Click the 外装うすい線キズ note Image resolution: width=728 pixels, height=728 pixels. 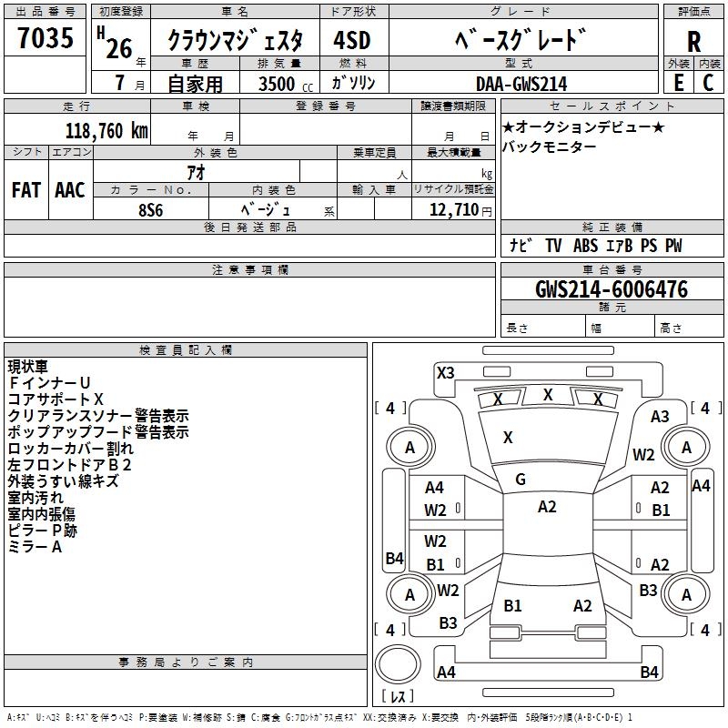click(x=64, y=481)
